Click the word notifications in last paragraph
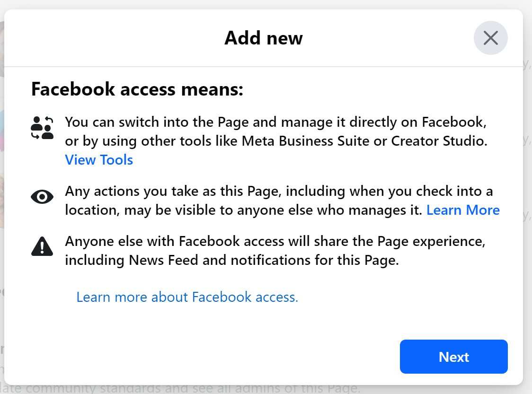The height and width of the screenshot is (394, 532). point(270,261)
